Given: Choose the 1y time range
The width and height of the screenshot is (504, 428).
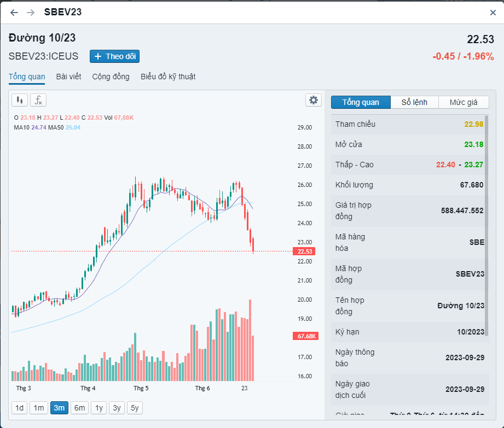Looking at the screenshot, I should [x=99, y=408].
